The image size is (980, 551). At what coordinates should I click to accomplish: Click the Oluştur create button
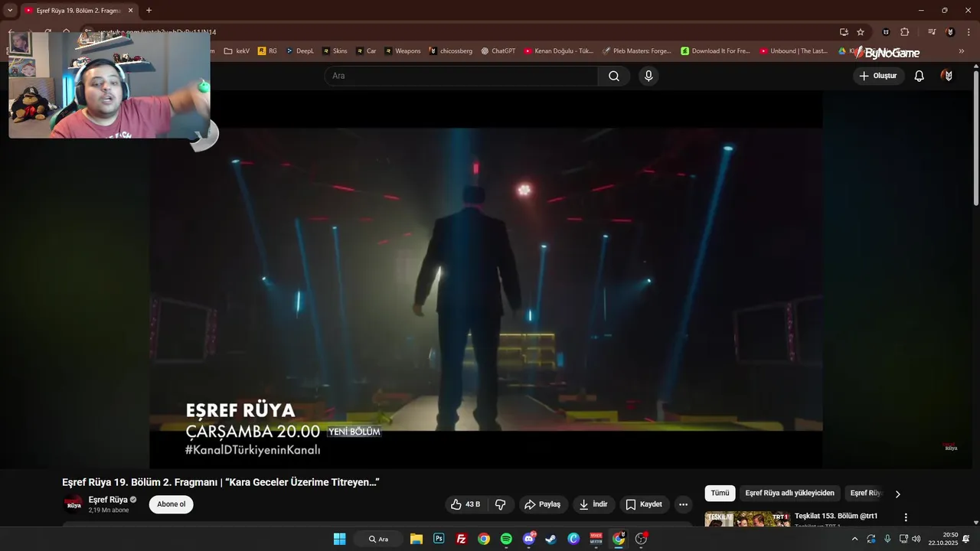click(x=878, y=76)
